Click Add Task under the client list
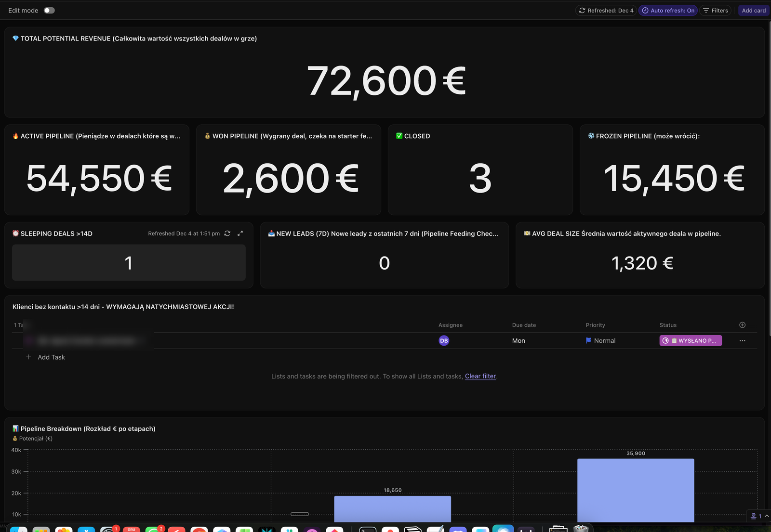 tap(51, 357)
